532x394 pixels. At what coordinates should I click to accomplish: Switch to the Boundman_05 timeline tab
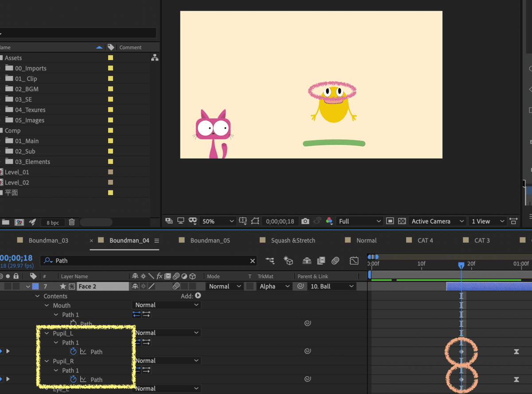(210, 240)
